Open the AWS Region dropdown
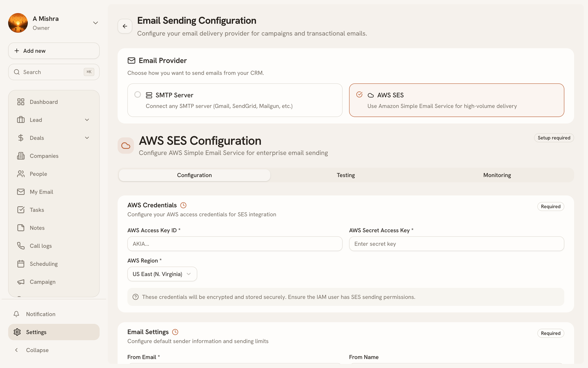 (x=162, y=274)
